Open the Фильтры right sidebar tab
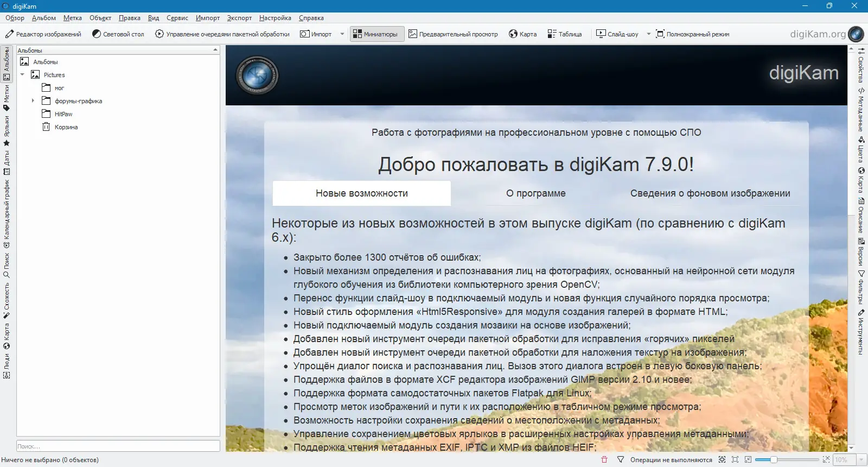This screenshot has width=868, height=467. [x=861, y=287]
